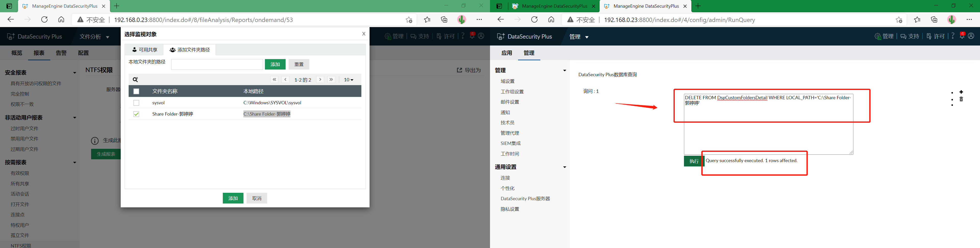
Task: Open help question mark in RunQuery window
Action: (x=953, y=36)
